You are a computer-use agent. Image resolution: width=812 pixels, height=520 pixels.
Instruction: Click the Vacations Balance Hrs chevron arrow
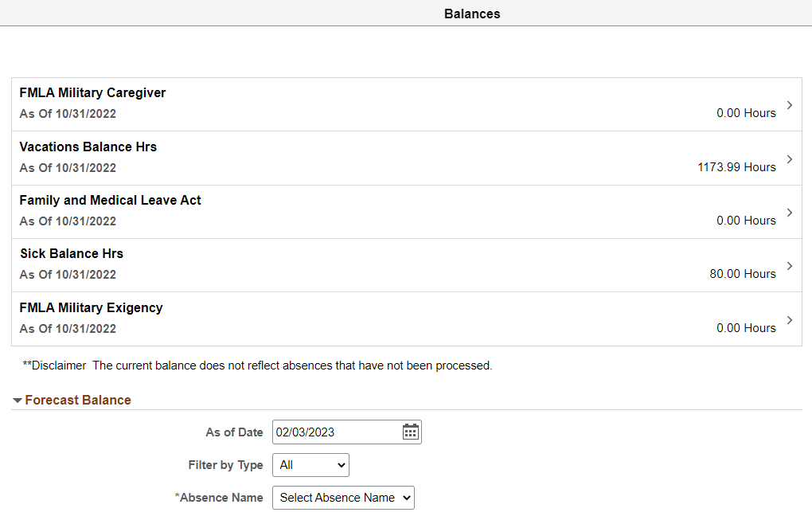[789, 159]
